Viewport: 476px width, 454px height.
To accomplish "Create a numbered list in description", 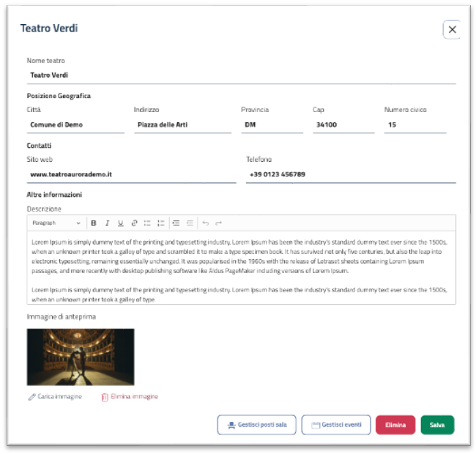I will click(160, 223).
